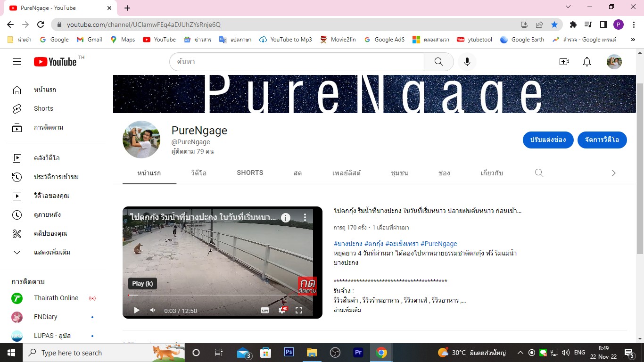Click the featured video title link
This screenshot has width=644, height=362.
(427, 211)
